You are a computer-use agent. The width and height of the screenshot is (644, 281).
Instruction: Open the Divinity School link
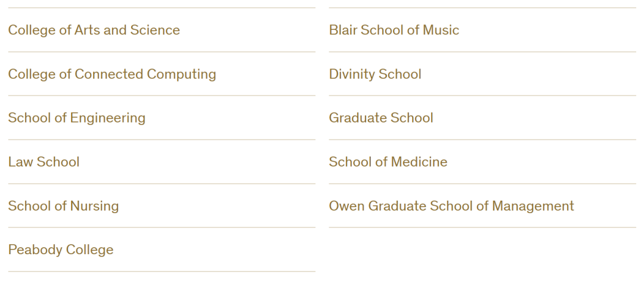375,74
